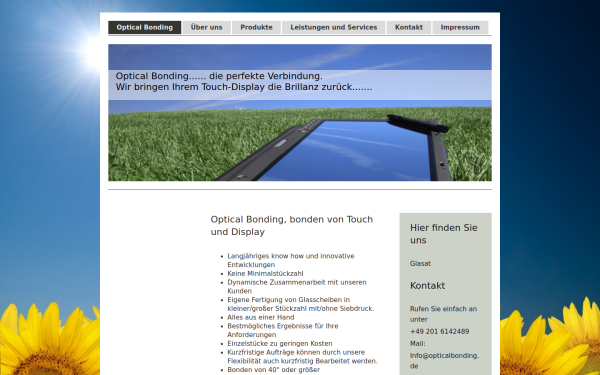The width and height of the screenshot is (600, 375).
Task: Click bullet 'Keine Minimalstückzahl'
Action: tap(265, 274)
